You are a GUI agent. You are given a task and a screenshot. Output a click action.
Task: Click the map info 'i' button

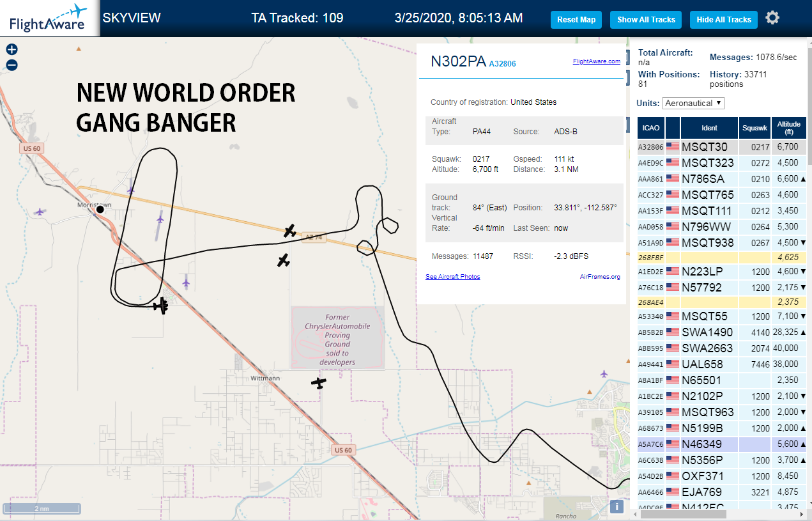tap(617, 506)
